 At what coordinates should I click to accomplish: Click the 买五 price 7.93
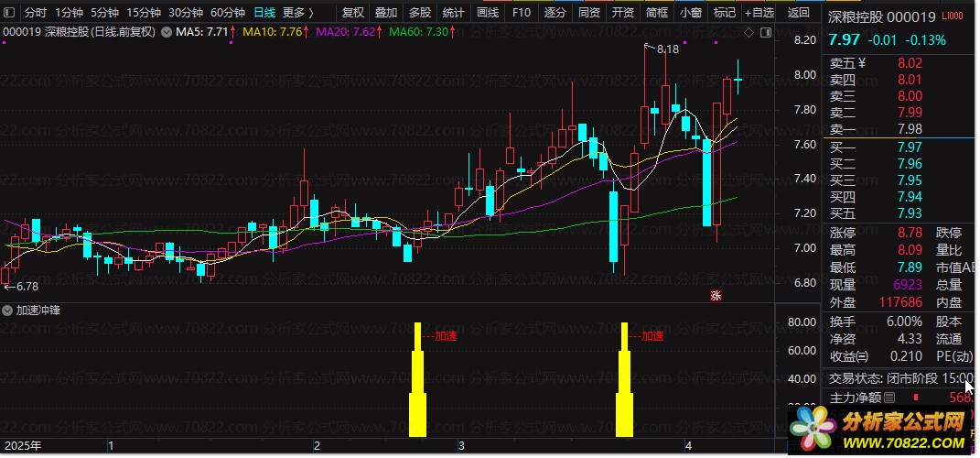tap(910, 213)
